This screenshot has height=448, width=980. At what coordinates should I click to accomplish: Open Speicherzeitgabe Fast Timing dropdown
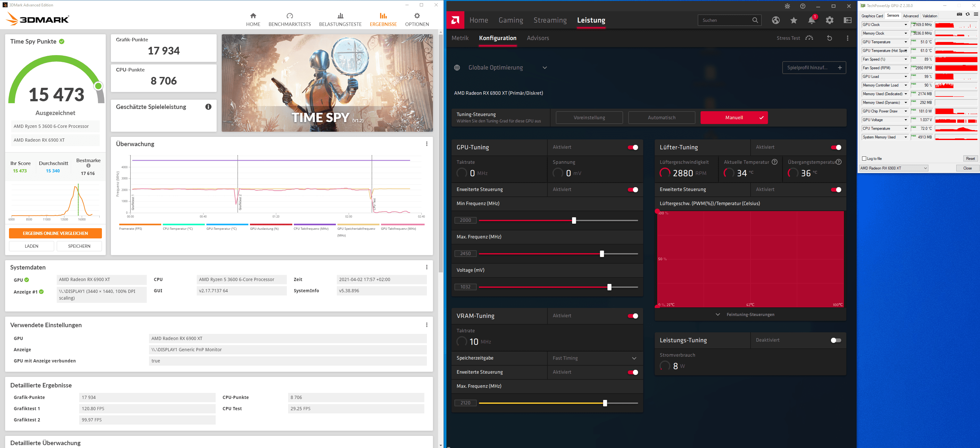595,358
